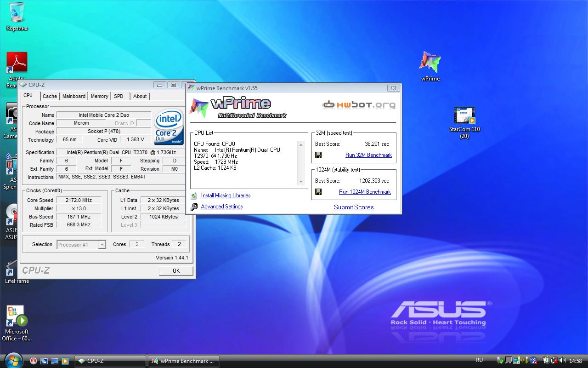Open the volume speaker tray icon
Screen dimensions: 588x368
click(563, 361)
